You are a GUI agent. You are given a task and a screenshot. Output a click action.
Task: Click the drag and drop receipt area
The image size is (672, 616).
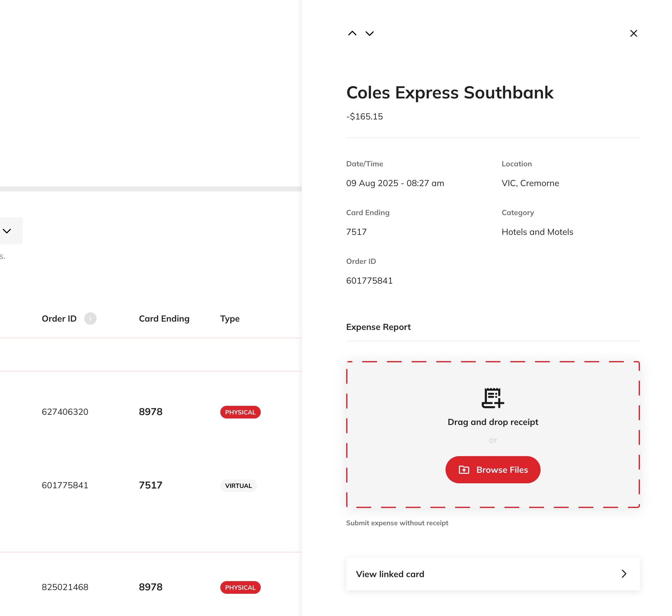[x=493, y=422]
